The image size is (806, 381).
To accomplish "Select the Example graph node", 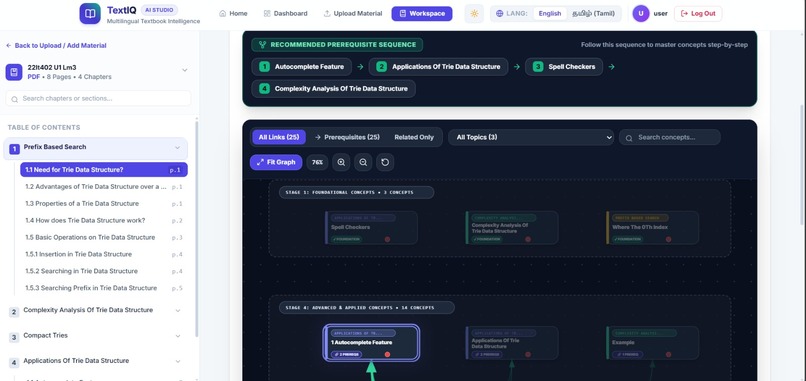I will coord(652,342).
